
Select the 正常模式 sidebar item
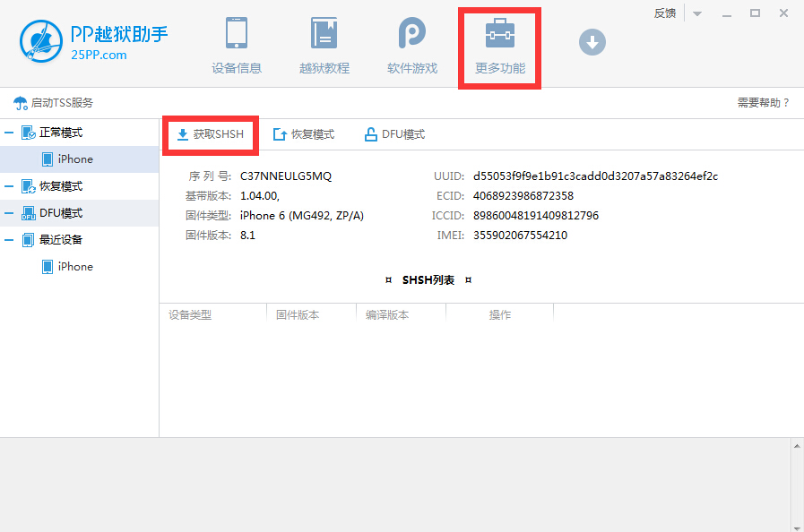click(79, 133)
